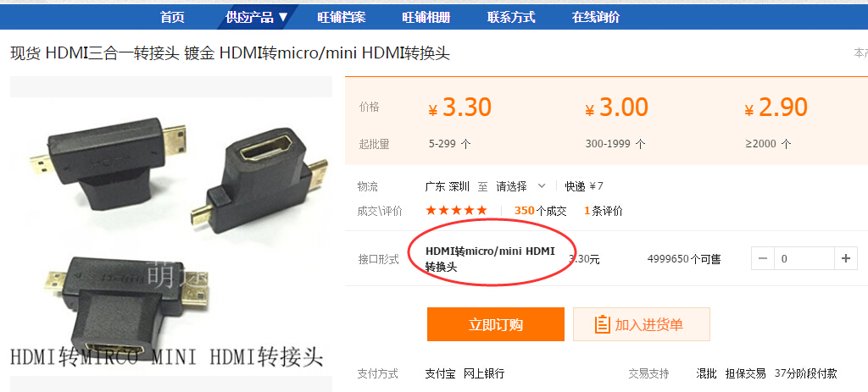
Task: Go to the 首页 tab
Action: point(172,17)
